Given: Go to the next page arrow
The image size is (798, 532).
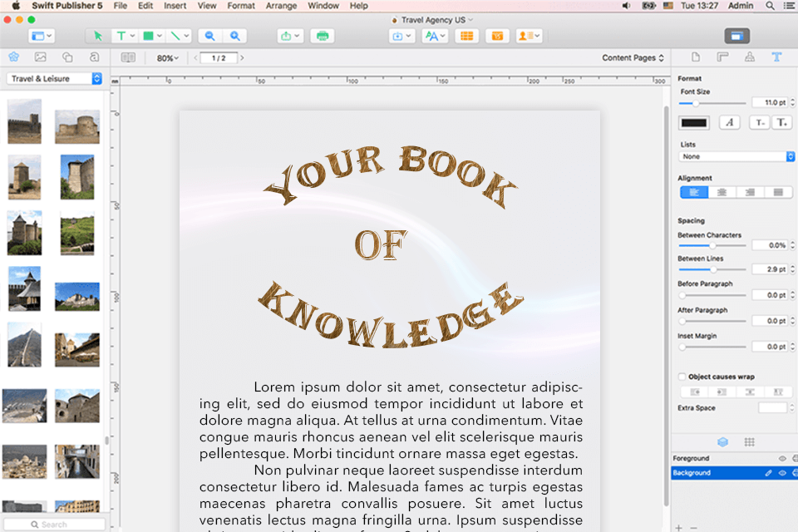Looking at the screenshot, I should click(242, 58).
